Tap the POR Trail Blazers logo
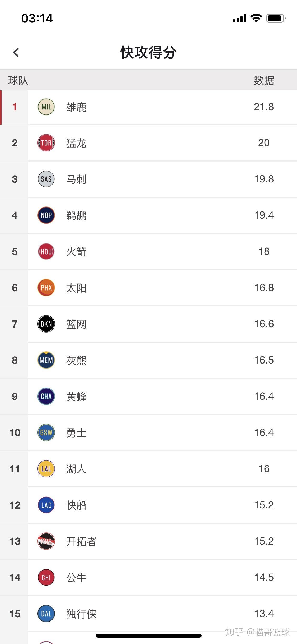This screenshot has height=644, width=297. pos(46,541)
